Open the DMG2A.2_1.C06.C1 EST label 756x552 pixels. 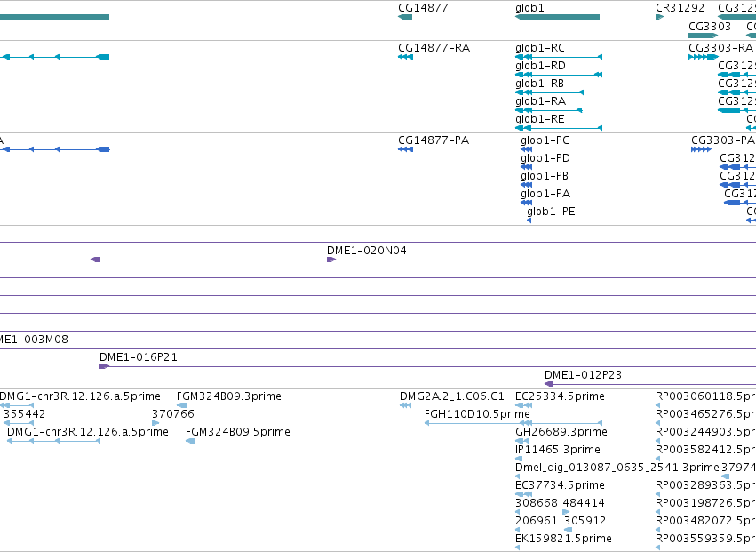[452, 396]
